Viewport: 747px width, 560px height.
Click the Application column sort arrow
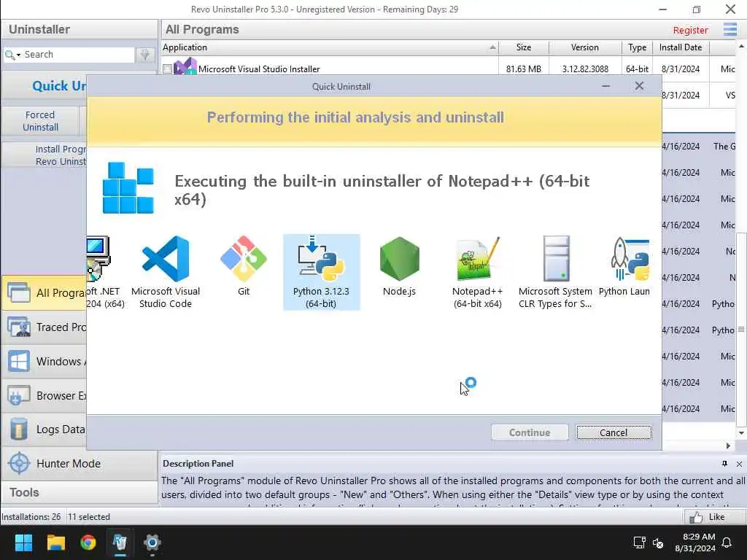[x=492, y=47]
